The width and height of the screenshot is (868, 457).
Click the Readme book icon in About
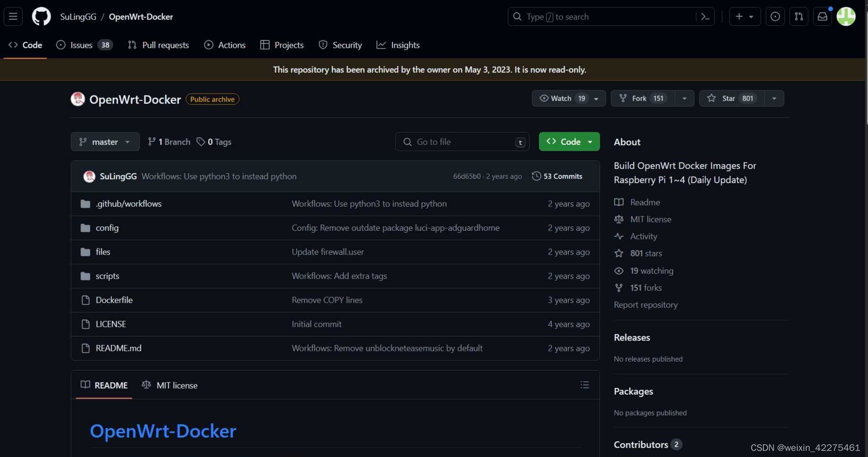(x=619, y=203)
